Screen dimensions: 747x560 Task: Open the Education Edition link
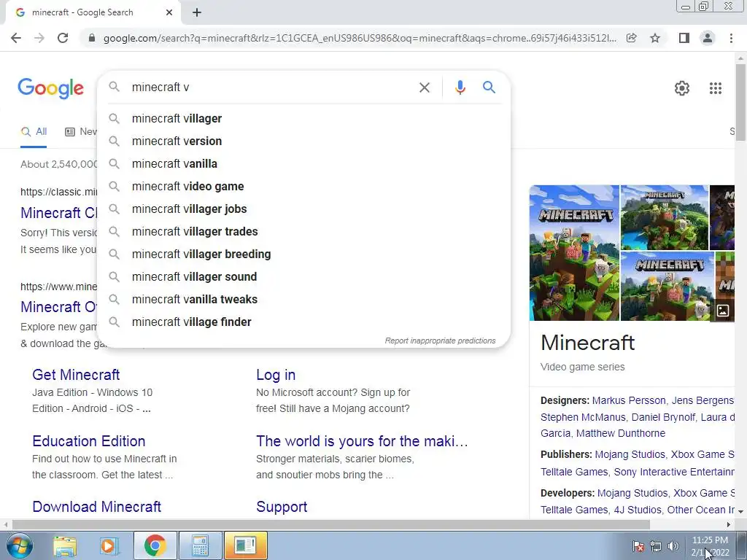pyautogui.click(x=88, y=441)
